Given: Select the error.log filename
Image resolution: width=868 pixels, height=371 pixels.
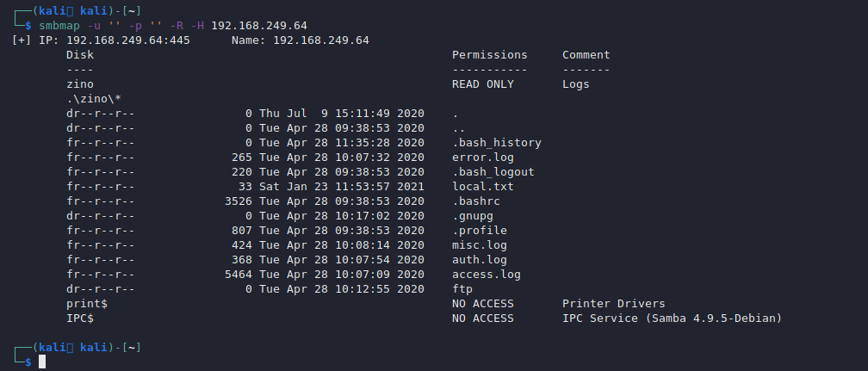Looking at the screenshot, I should pyautogui.click(x=482, y=158).
